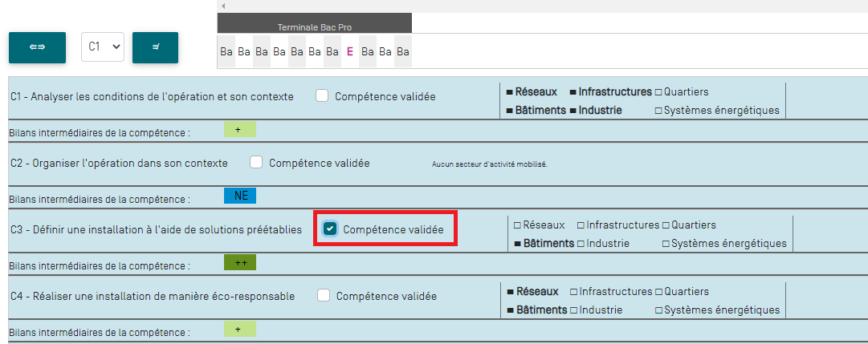Click the first Ba cell in the timeline
This screenshot has height=344, width=868.
[x=226, y=51]
